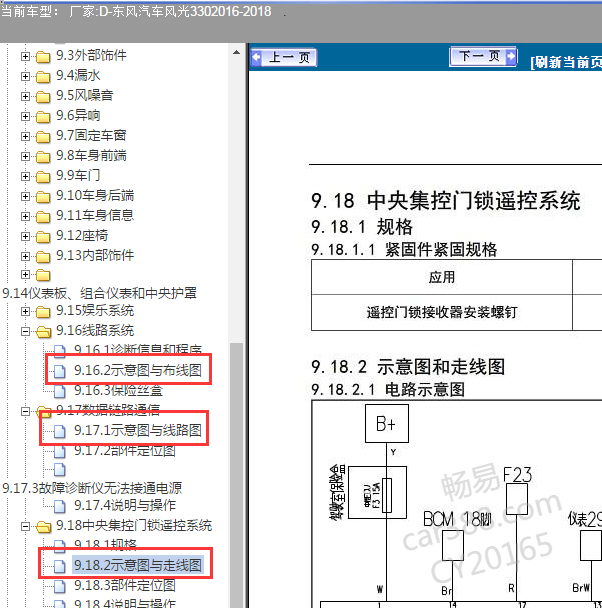The image size is (602, 608).
Task: Click the document icon of 9.16.3保险丝盒
Action: click(59, 391)
